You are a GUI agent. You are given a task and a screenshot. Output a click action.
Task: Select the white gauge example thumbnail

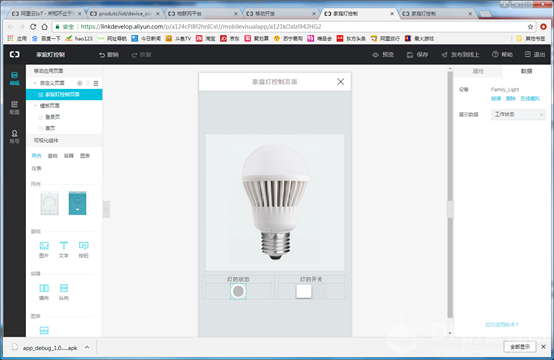pos(49,203)
